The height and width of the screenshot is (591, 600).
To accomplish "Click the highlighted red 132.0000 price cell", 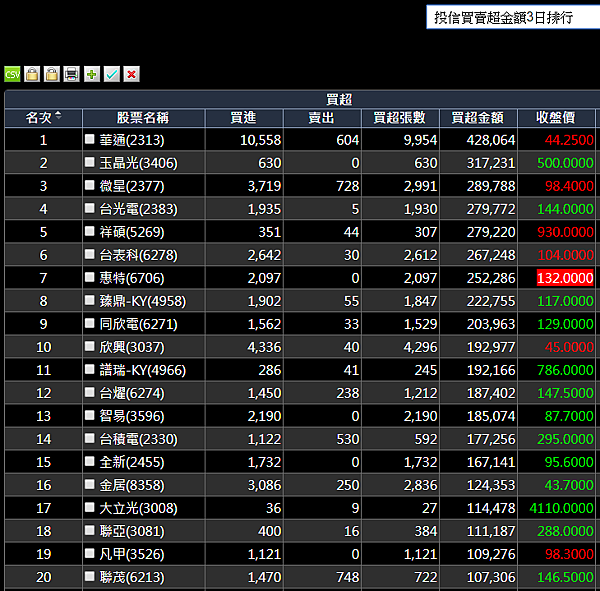I will coord(565,278).
